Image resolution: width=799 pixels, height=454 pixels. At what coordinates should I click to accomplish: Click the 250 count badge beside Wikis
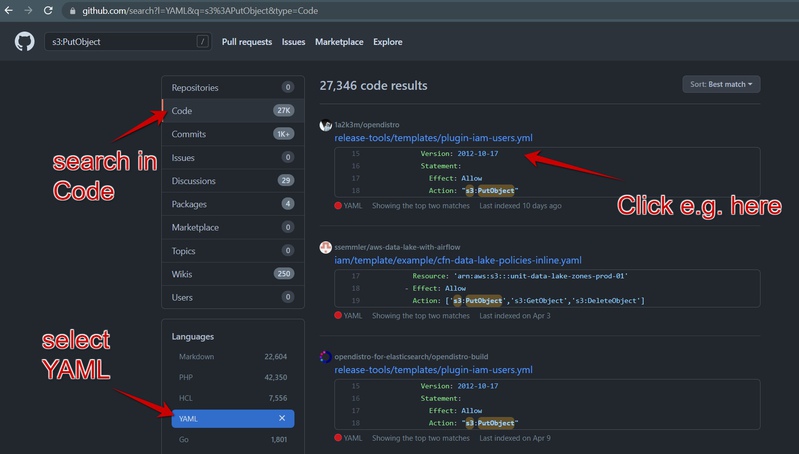point(283,274)
